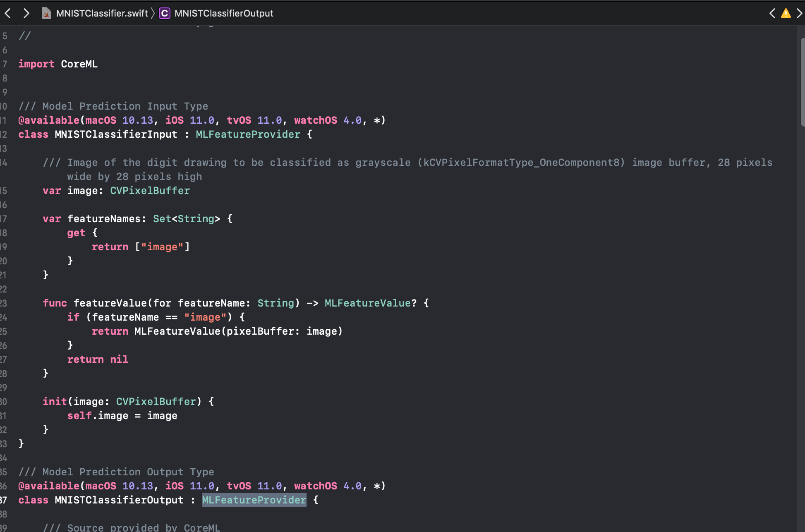Click the purple class C icon

click(x=165, y=13)
